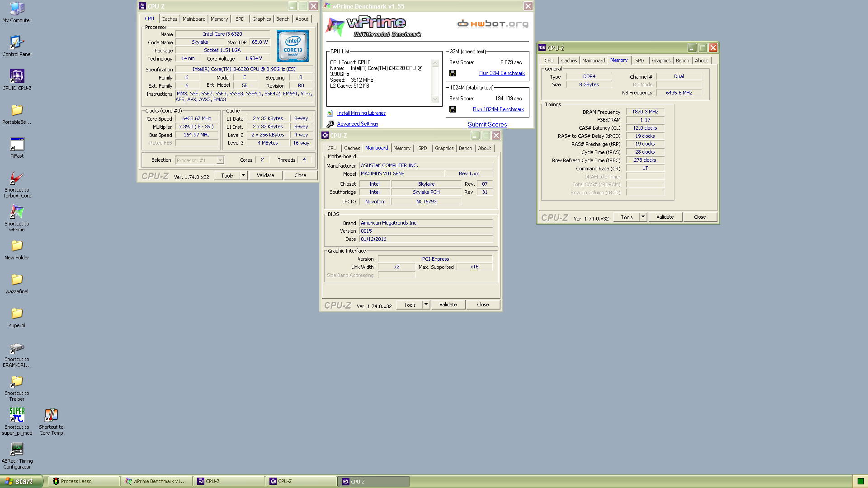The height and width of the screenshot is (488, 868).
Task: Open Bench tab in first CPU-Z window
Action: [x=283, y=19]
